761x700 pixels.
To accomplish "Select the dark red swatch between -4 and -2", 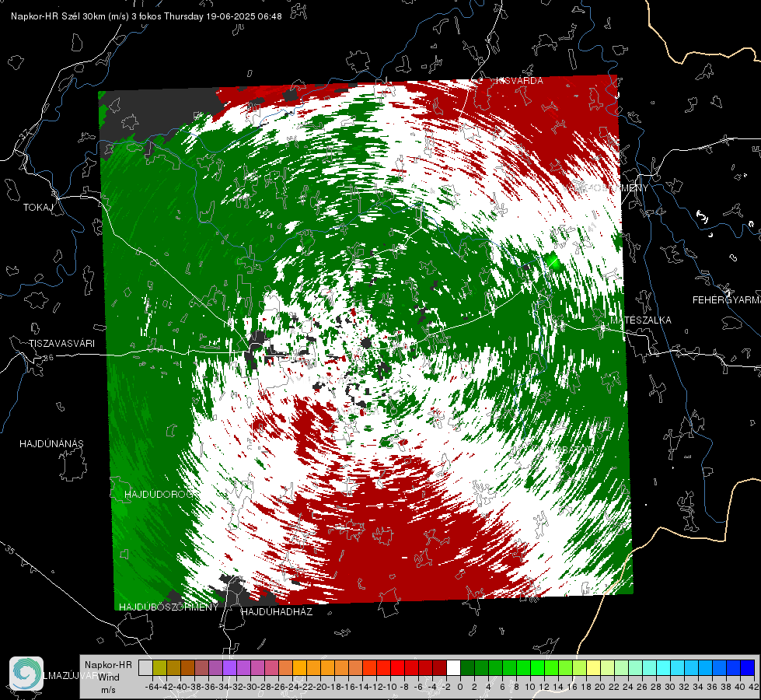I will point(440,667).
